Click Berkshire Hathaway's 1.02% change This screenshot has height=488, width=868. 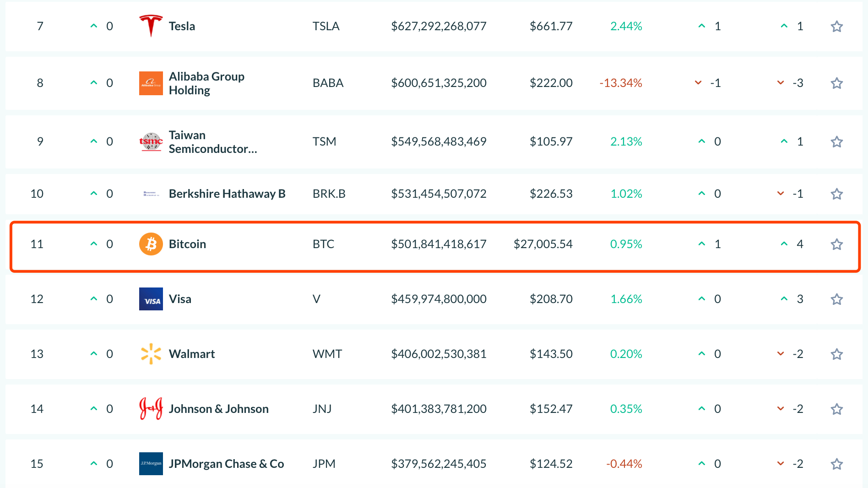(626, 194)
